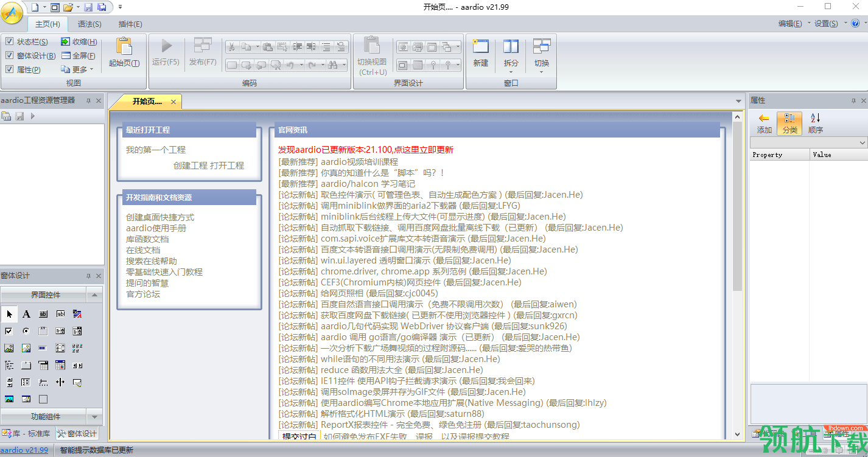Close the aardio工程资源管理器 panel
The image size is (868, 457).
[99, 100]
